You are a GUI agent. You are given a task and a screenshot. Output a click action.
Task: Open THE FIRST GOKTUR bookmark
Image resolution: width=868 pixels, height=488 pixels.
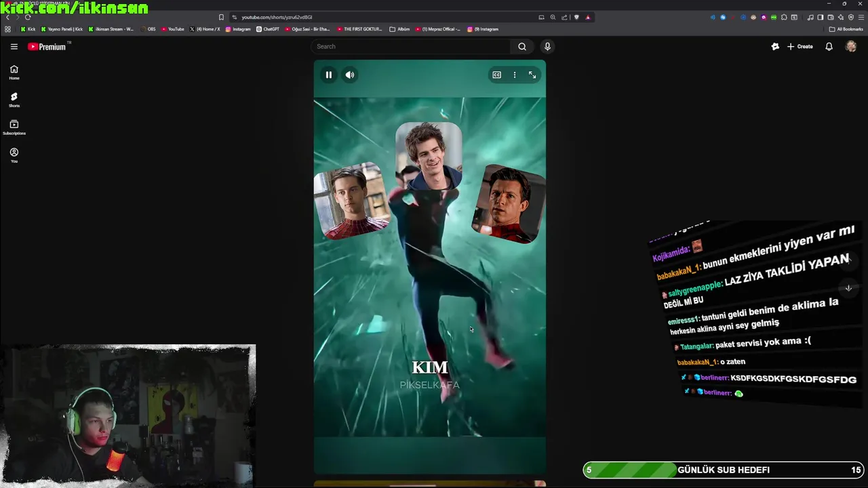click(x=359, y=29)
